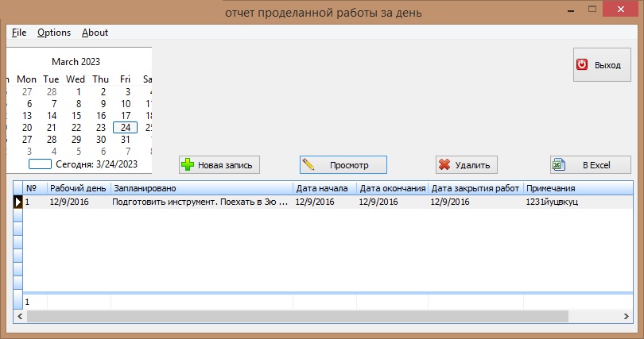644x339 pixels.
Task: Export with В Excel button
Action: [591, 165]
